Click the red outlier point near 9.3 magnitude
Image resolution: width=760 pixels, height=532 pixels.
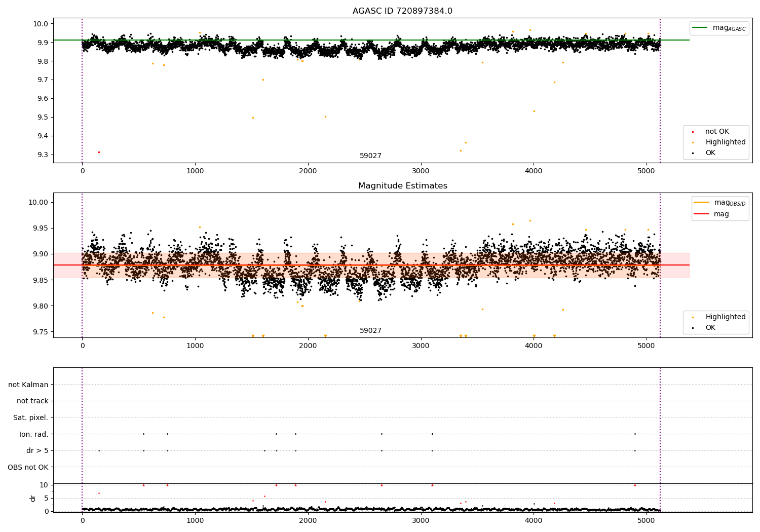(99, 152)
